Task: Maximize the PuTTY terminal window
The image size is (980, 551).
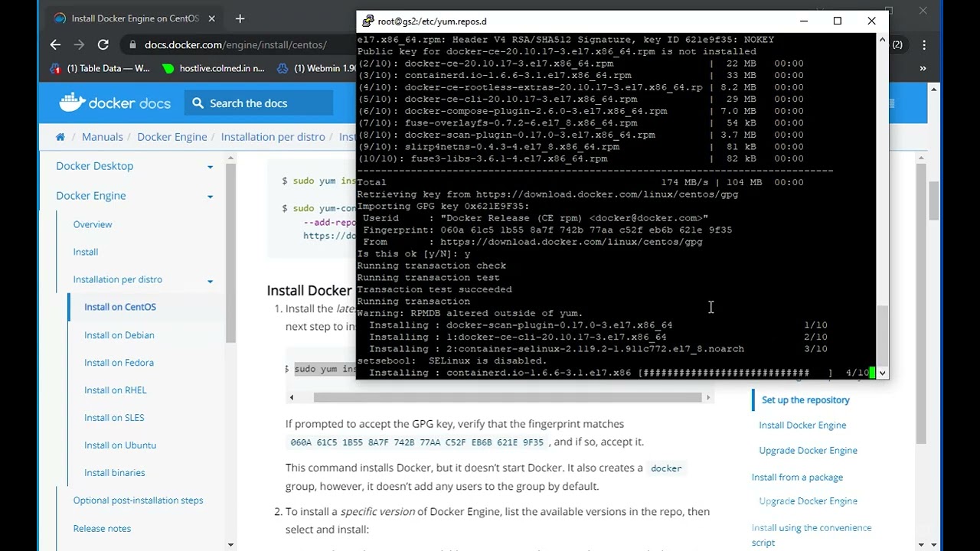Action: pos(838,21)
